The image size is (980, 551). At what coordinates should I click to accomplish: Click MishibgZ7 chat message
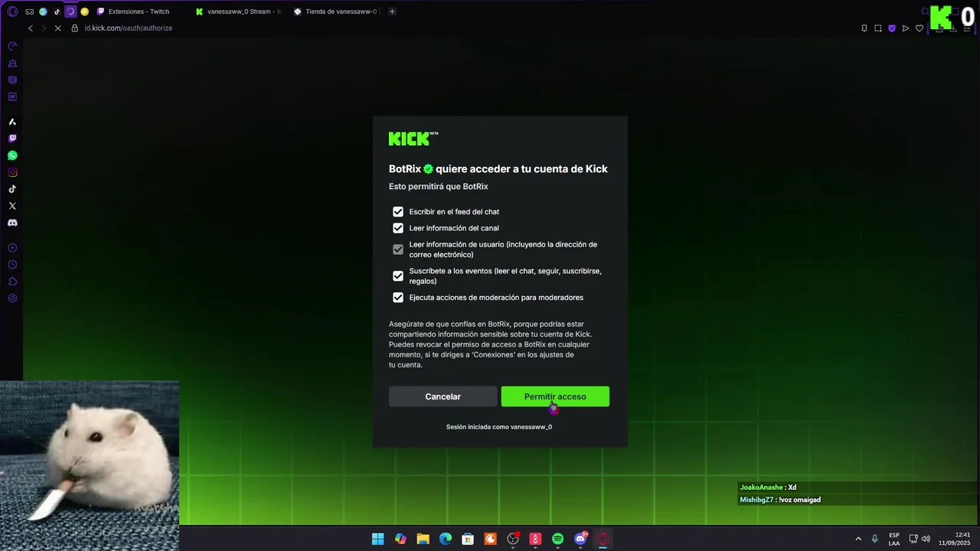(x=780, y=500)
